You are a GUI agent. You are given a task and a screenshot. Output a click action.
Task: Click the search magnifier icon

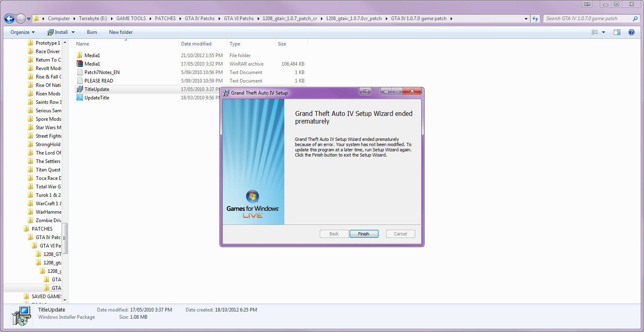[635, 19]
